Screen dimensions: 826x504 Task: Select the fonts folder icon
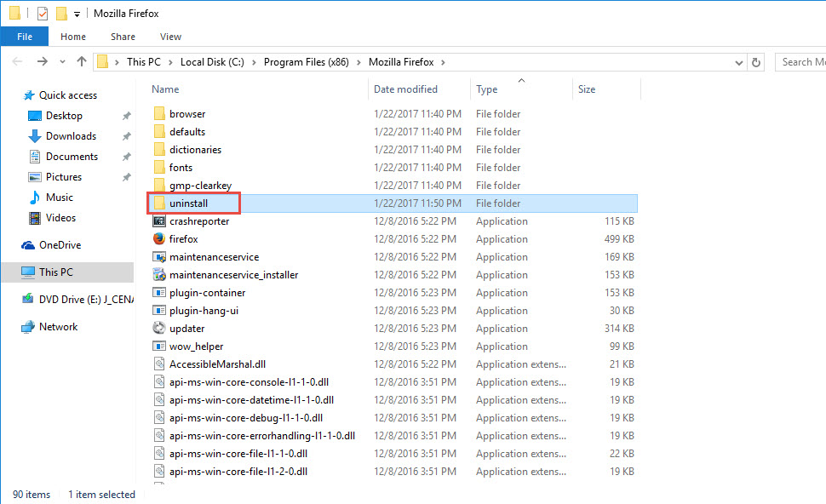tap(159, 168)
